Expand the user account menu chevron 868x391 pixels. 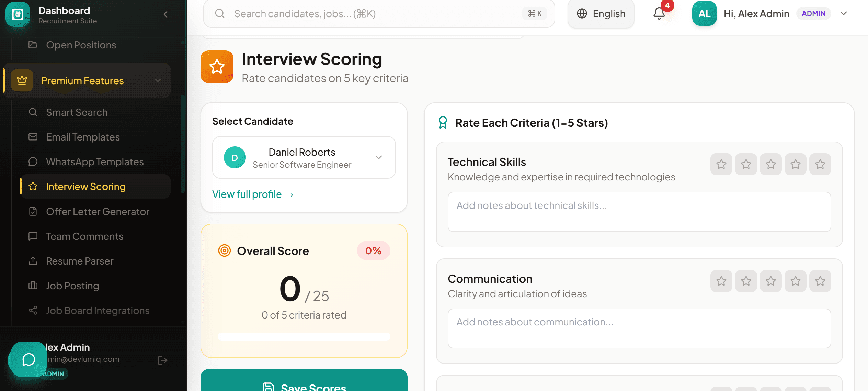844,14
